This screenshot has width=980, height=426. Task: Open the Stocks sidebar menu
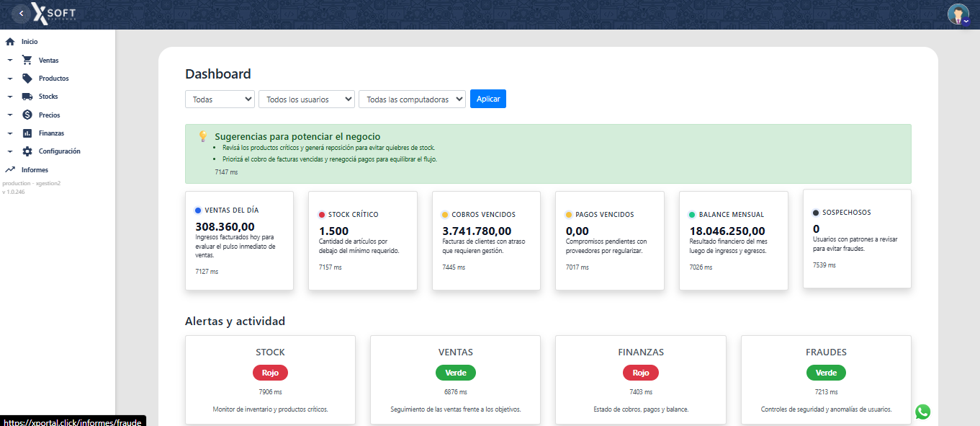pos(48,97)
